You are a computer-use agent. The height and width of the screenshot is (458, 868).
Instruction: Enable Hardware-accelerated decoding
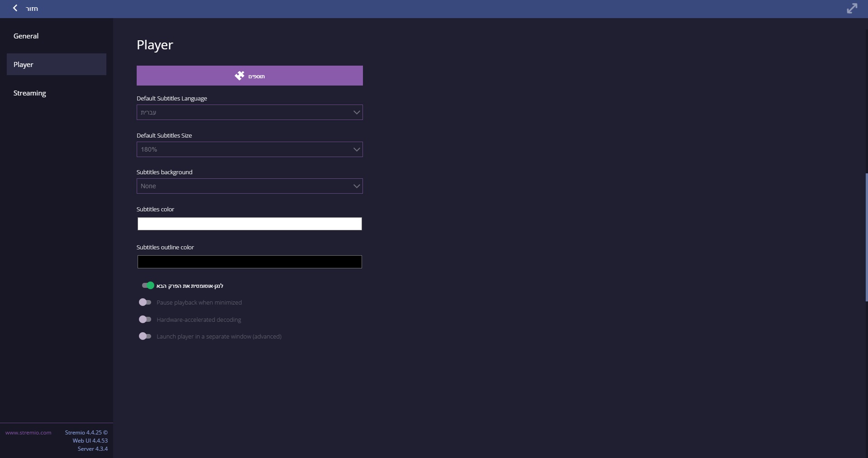[145, 319]
